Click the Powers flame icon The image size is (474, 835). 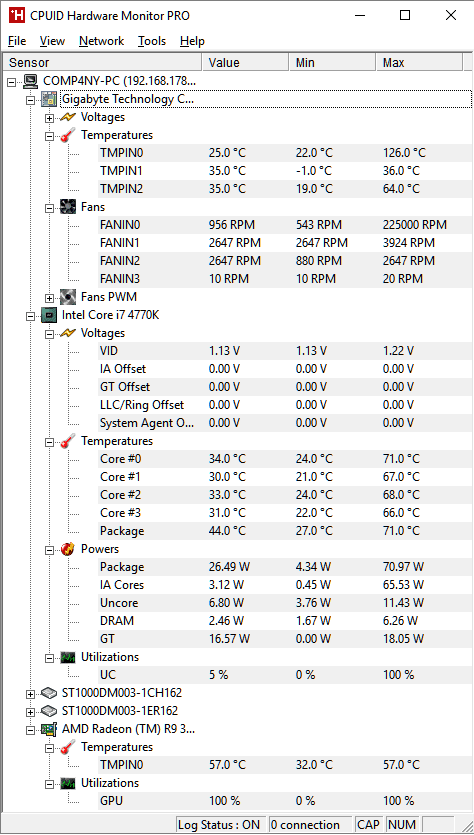[68, 549]
